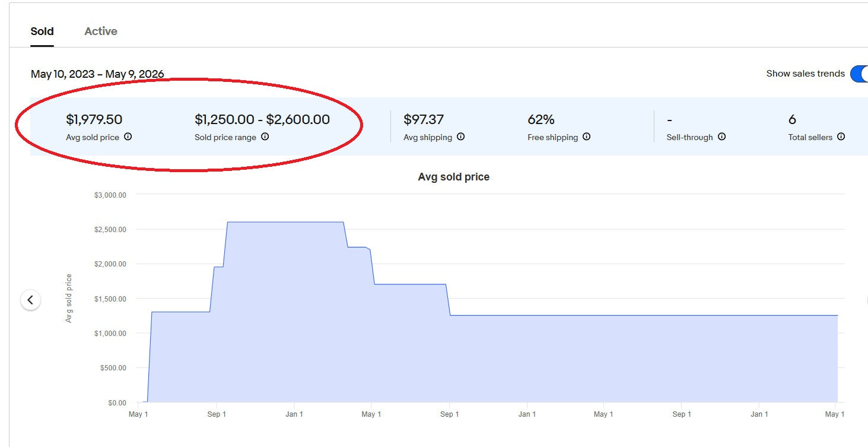Click info icon next to Sold price range
The width and height of the screenshot is (868, 447).
click(265, 137)
